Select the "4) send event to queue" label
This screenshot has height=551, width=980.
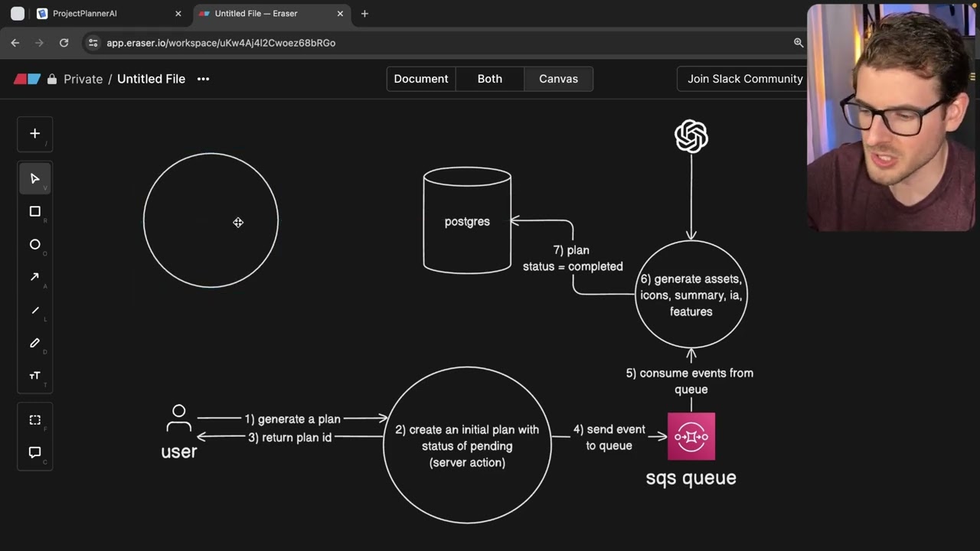609,437
